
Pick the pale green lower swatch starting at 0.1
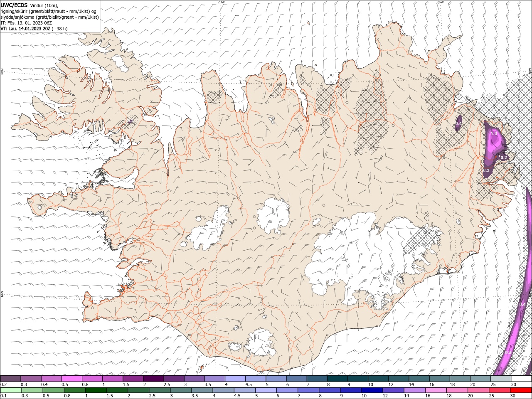pyautogui.click(x=11, y=390)
